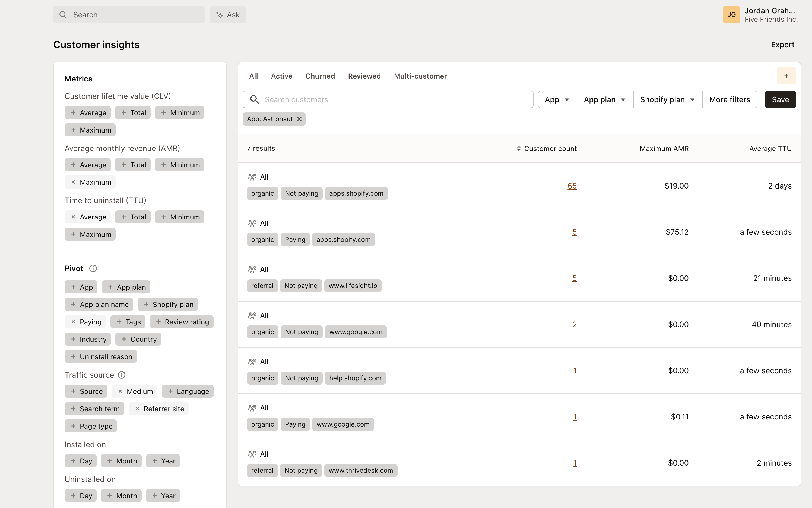The width and height of the screenshot is (812, 508).
Task: Click the Average TTU column header
Action: pyautogui.click(x=770, y=149)
